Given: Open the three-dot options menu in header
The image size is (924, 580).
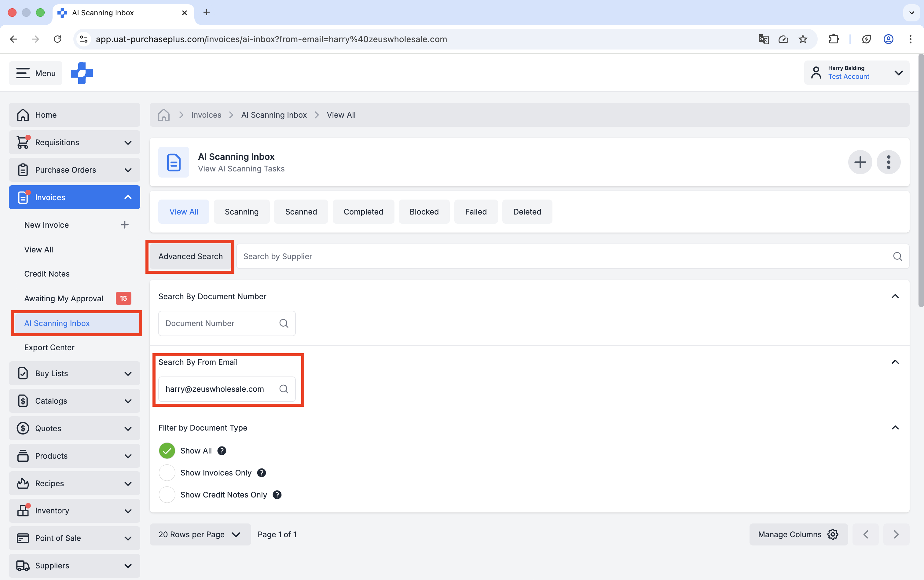Looking at the screenshot, I should (x=888, y=162).
